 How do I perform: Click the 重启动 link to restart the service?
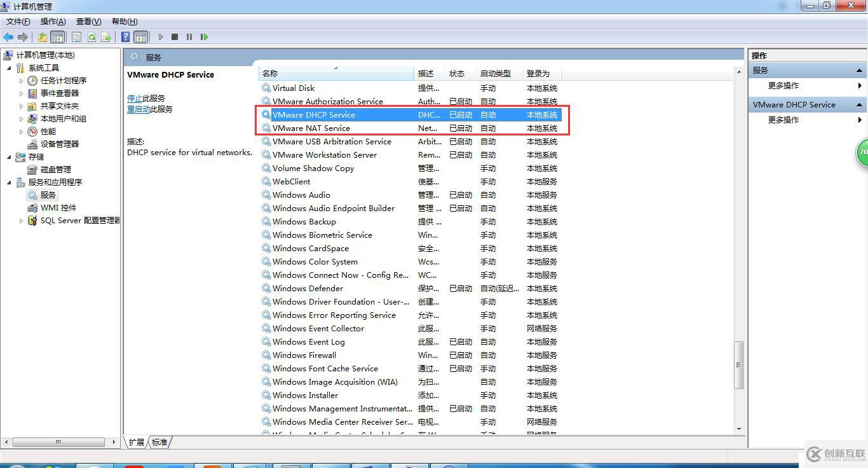point(139,109)
